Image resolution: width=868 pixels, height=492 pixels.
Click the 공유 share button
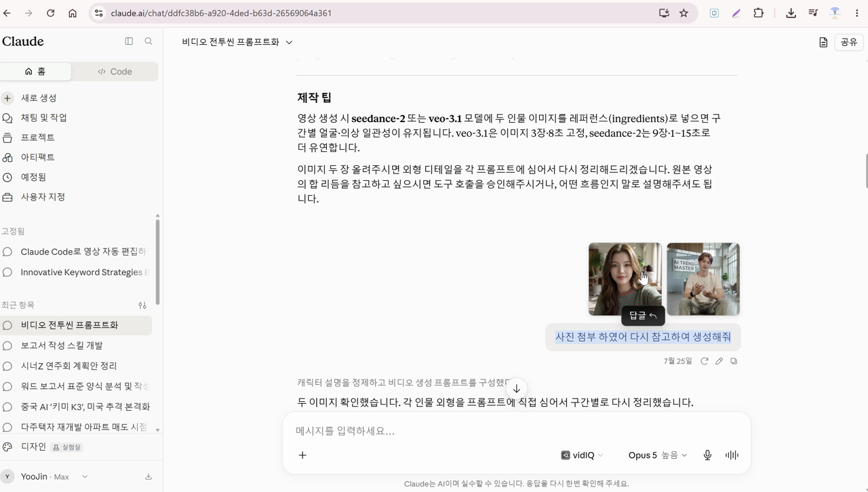(x=849, y=42)
